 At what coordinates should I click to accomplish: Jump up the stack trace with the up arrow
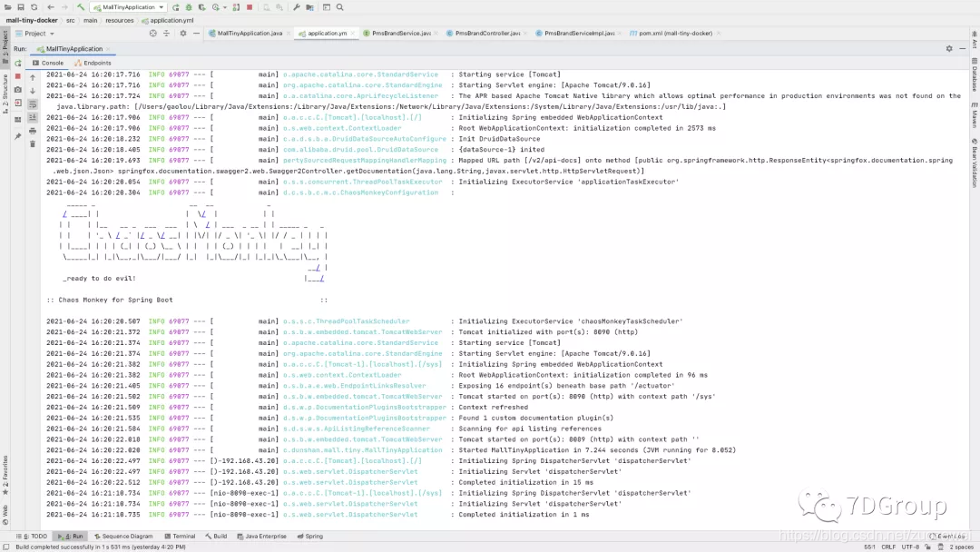click(33, 77)
